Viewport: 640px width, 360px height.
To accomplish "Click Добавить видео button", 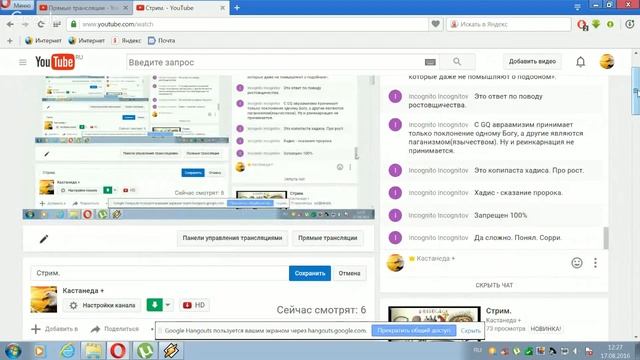I will coord(532,62).
